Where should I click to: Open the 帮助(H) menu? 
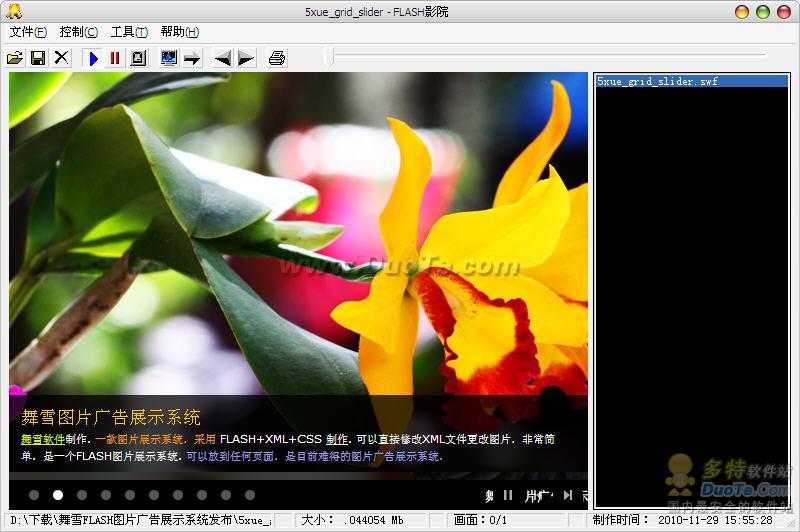tap(180, 32)
